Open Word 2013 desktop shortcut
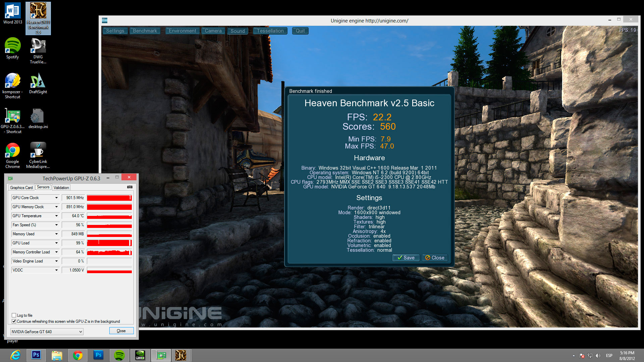Viewport: 644px width, 362px height. (x=13, y=13)
